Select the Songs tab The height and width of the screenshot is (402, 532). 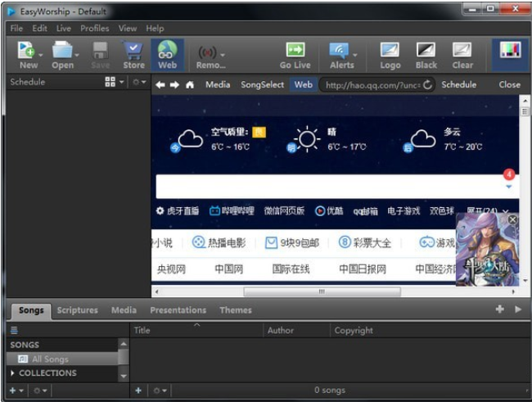pos(31,310)
